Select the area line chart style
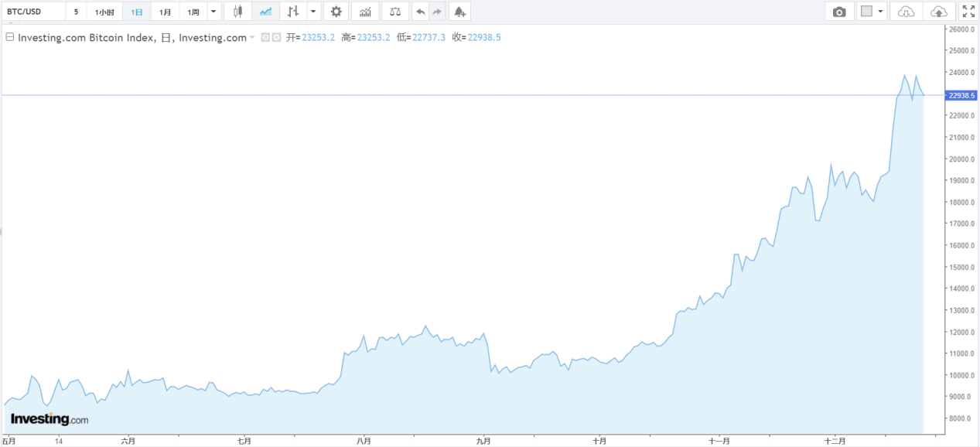 pyautogui.click(x=265, y=12)
